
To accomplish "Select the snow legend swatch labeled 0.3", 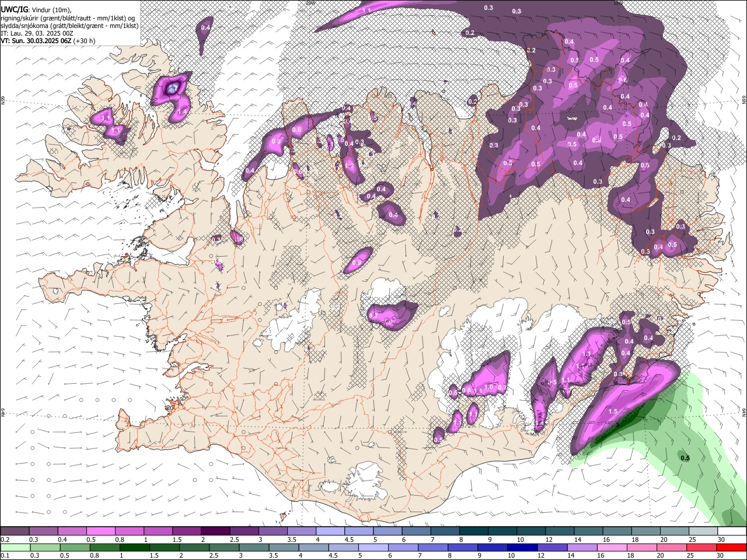I will click(43, 531).
